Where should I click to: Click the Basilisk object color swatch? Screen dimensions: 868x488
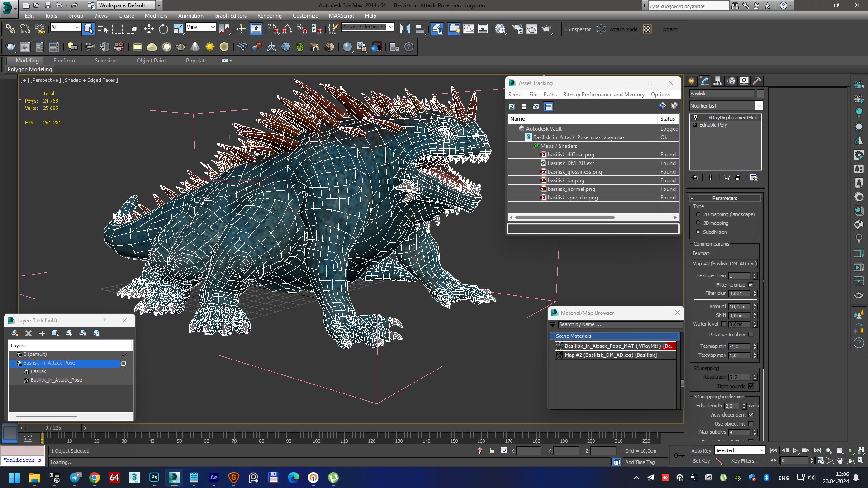(x=760, y=94)
